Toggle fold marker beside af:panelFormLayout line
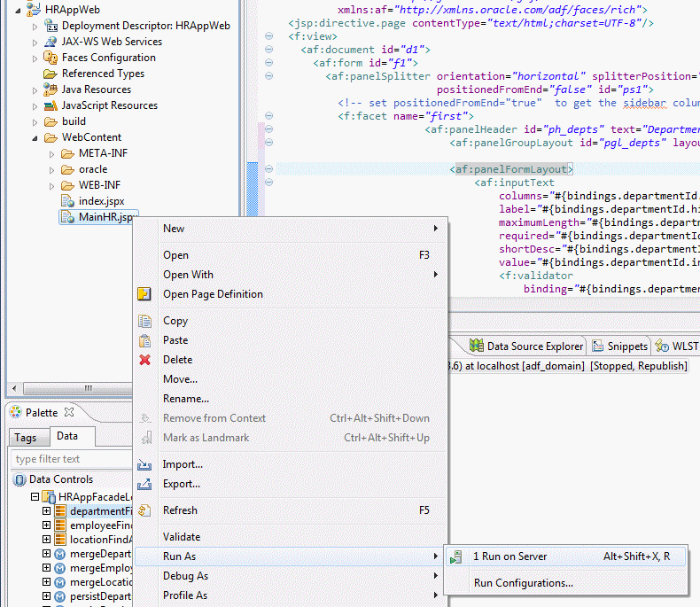This screenshot has width=700, height=607. pyautogui.click(x=268, y=169)
